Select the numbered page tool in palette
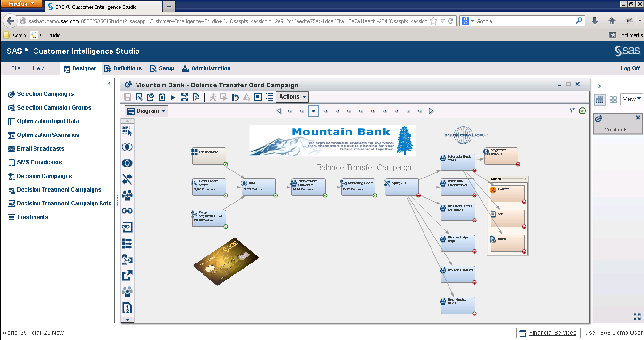The width and height of the screenshot is (644, 340). (127, 308)
